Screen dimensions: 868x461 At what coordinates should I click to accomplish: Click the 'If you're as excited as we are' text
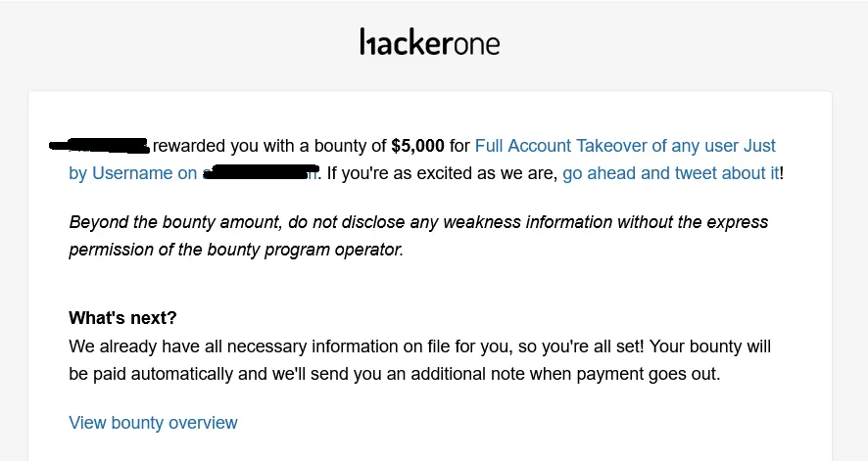(x=441, y=173)
